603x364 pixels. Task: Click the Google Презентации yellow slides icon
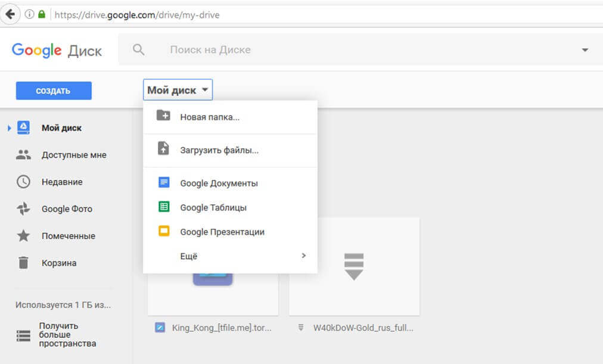point(164,232)
